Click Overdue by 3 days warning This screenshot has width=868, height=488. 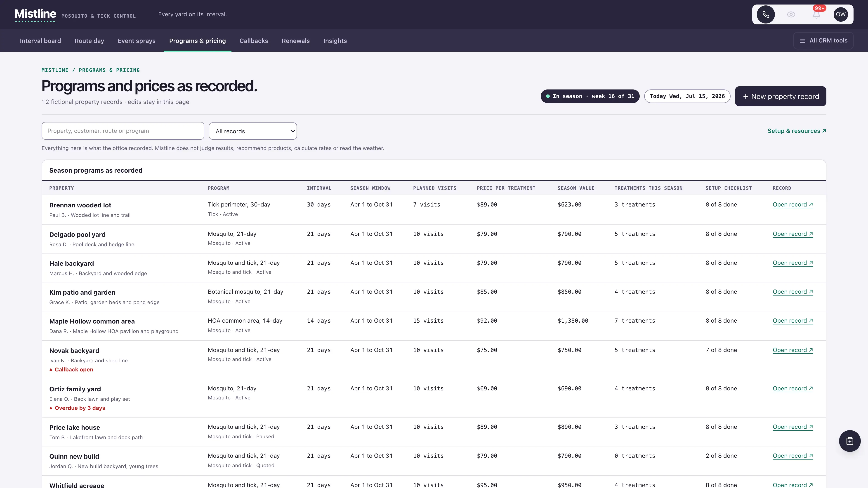point(77,408)
